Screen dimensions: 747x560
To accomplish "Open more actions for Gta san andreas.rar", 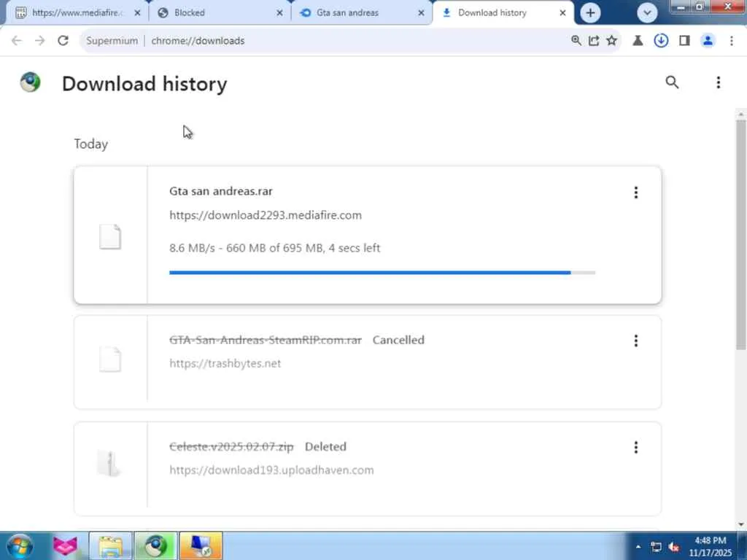I will click(x=635, y=192).
